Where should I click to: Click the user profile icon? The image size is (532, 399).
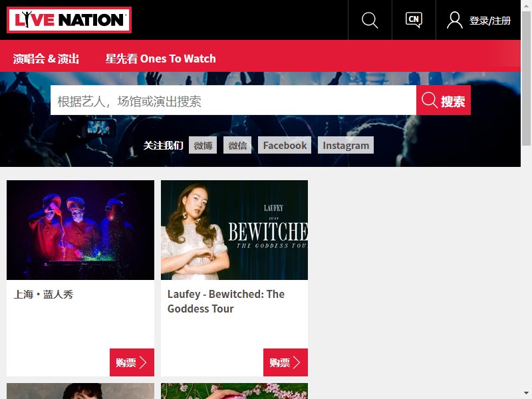(455, 21)
